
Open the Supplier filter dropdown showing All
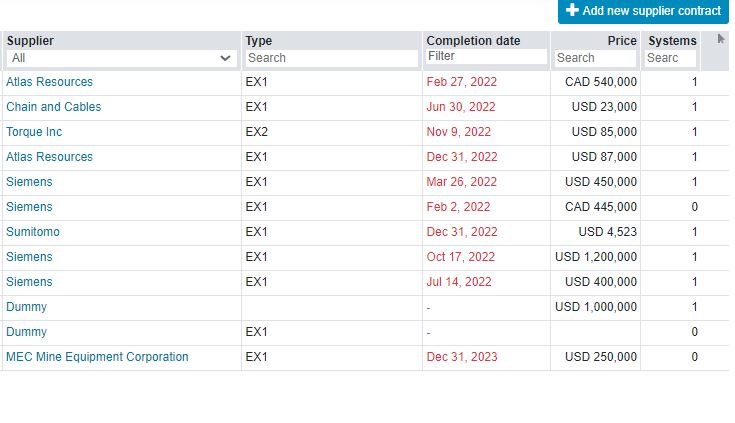tap(121, 58)
